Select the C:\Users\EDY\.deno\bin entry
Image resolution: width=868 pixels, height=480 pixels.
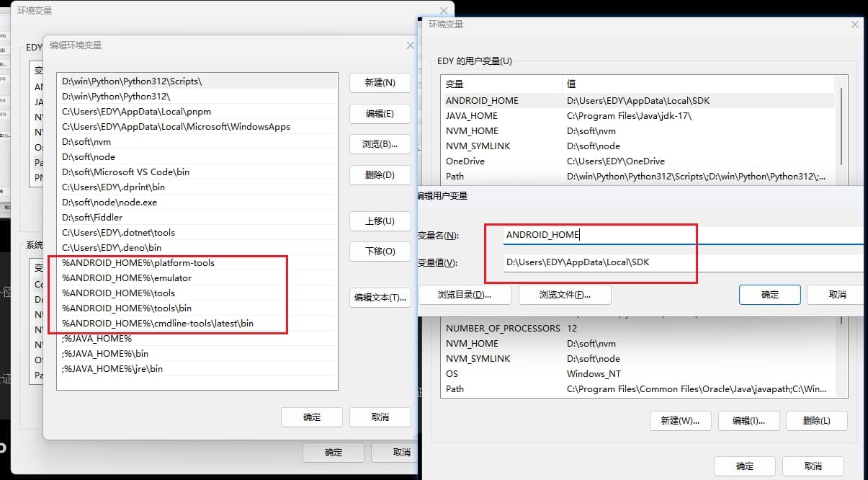tap(197, 248)
